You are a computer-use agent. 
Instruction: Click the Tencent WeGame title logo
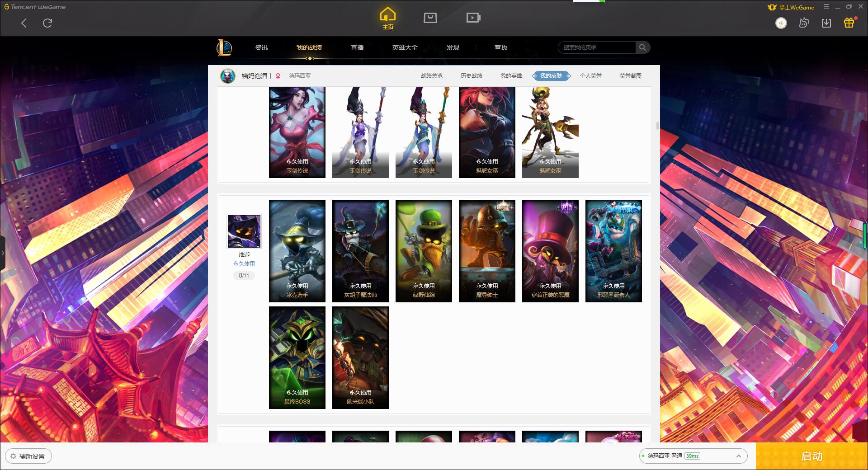point(35,7)
